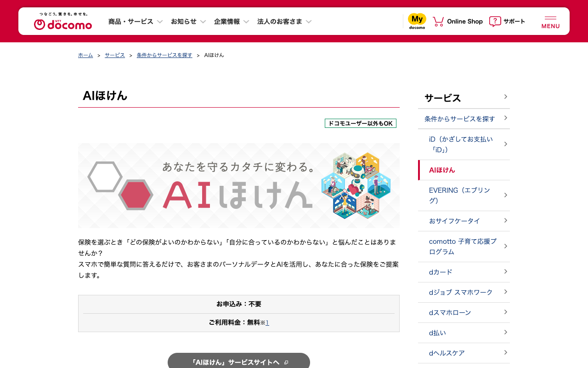Select comotto 子育て応援プログラム sidebar item
The height and width of the screenshot is (368, 588).
[464, 247]
